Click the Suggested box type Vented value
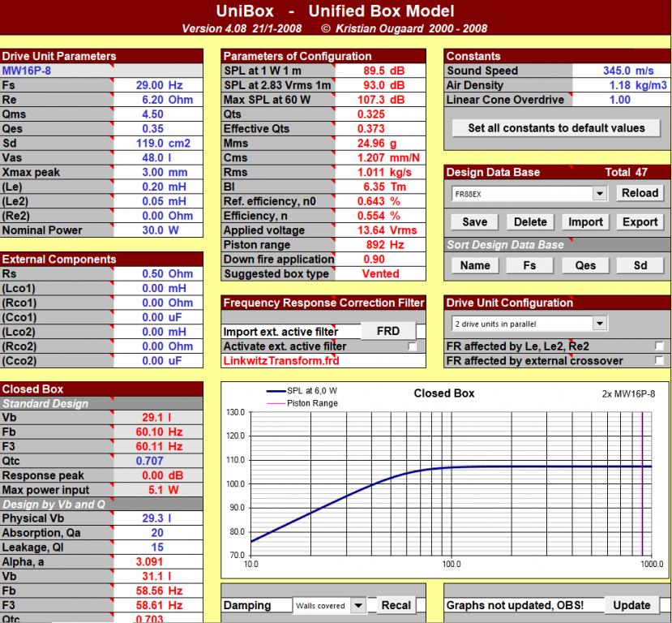Image resolution: width=672 pixels, height=623 pixels. tap(380, 273)
